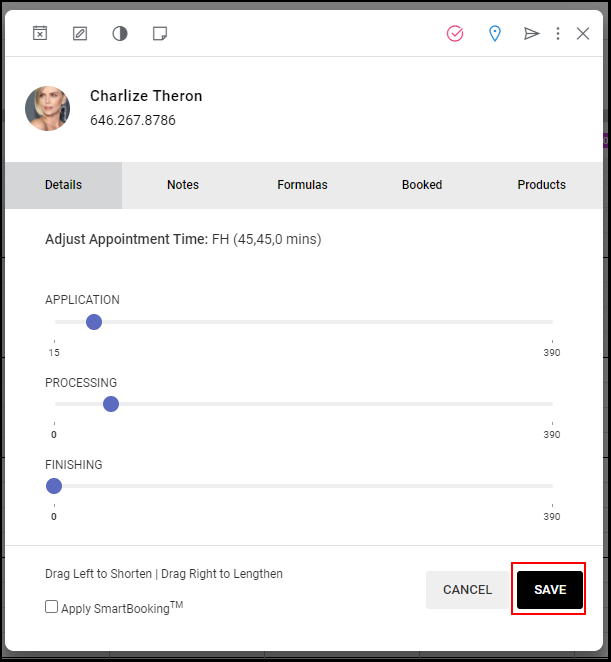Viewport: 611px width, 662px height.
Task: Open the sticky note icon
Action: click(x=160, y=33)
